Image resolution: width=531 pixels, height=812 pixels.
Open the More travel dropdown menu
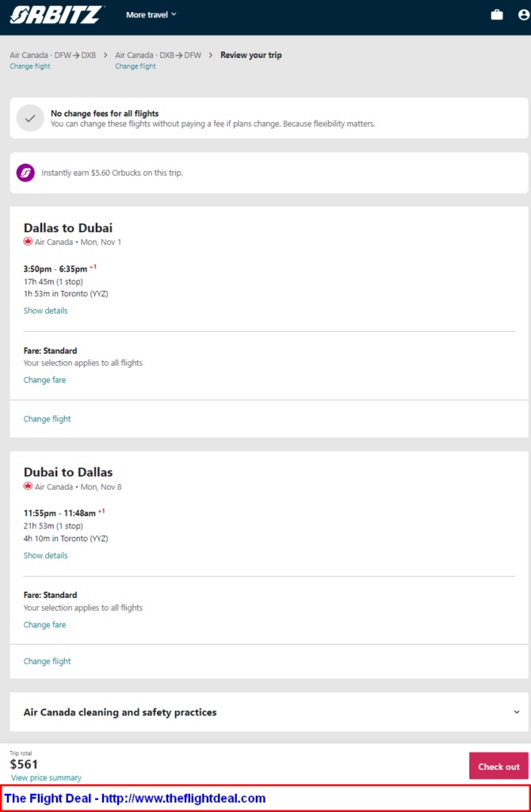(x=151, y=15)
